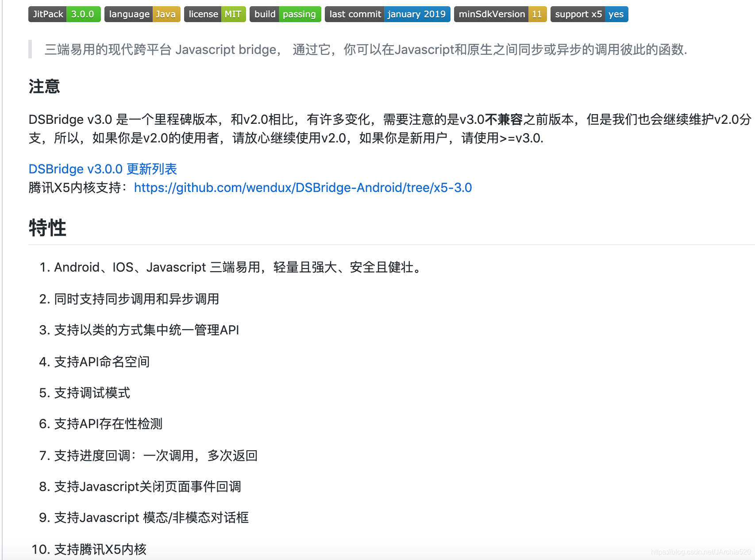The height and width of the screenshot is (560, 755).
Task: Open the DSBridge v3.0.0 更新列表 link
Action: (x=103, y=169)
